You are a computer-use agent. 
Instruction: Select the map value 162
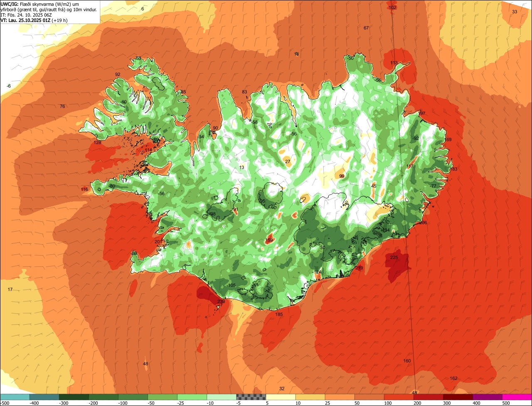[x=453, y=378]
